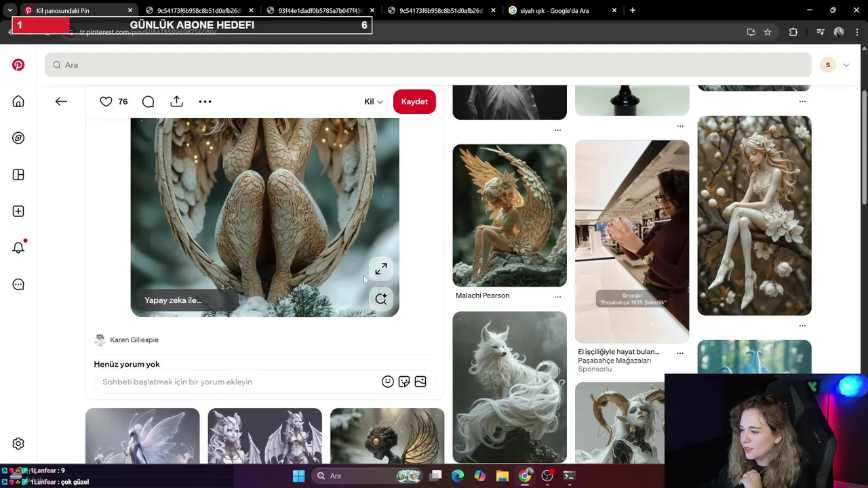Open Windows Start menu

pos(298,476)
